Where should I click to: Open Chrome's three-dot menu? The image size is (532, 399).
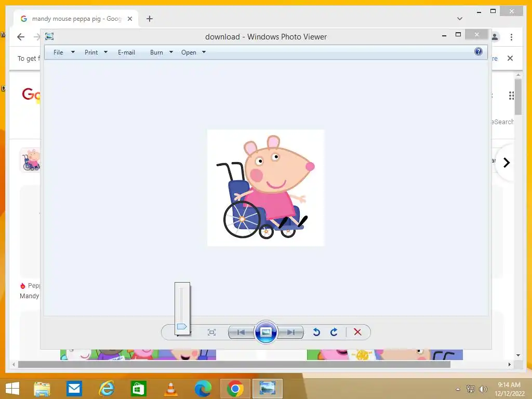click(511, 37)
